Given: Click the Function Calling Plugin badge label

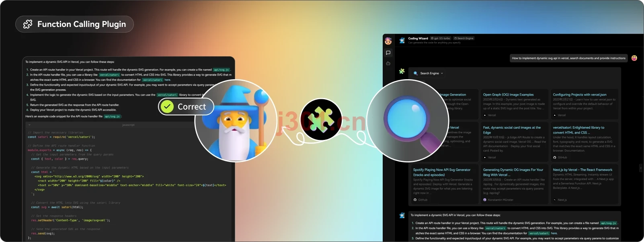Looking at the screenshot, I should click(x=82, y=24).
